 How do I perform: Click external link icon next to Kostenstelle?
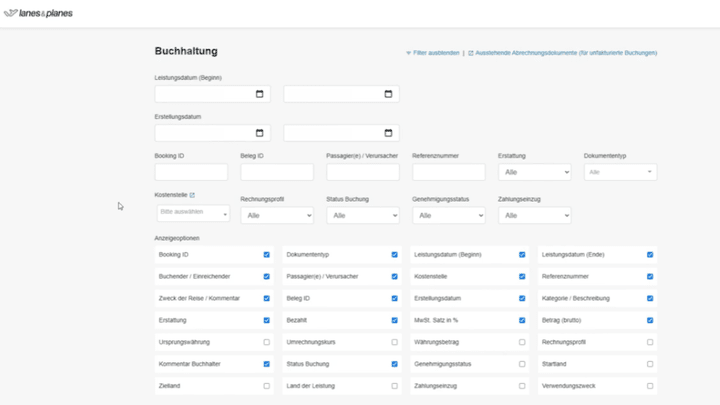[192, 195]
